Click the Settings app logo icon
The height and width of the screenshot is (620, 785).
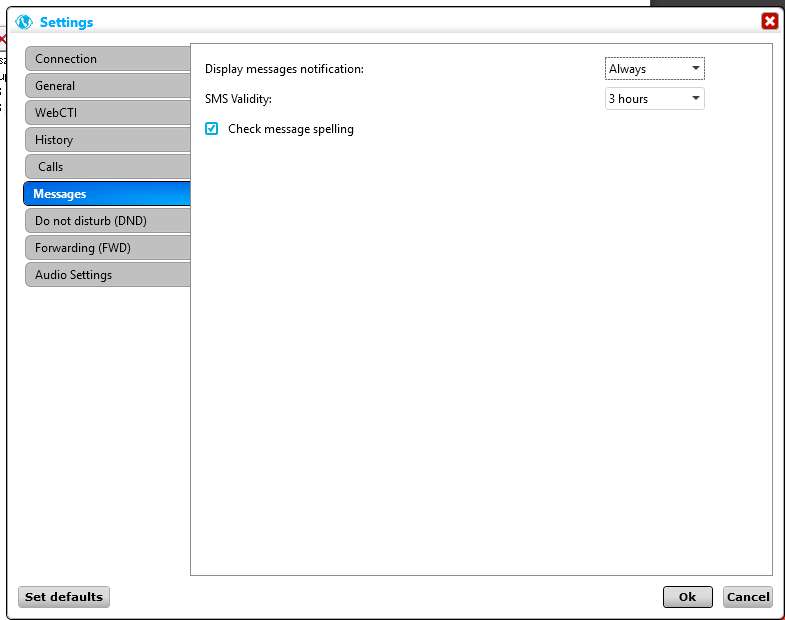[x=25, y=22]
